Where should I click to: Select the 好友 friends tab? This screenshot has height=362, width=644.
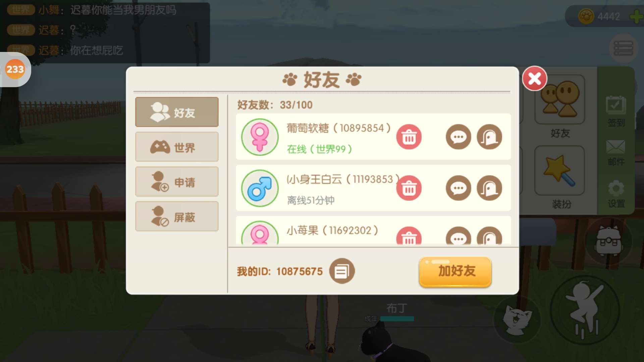click(x=177, y=112)
